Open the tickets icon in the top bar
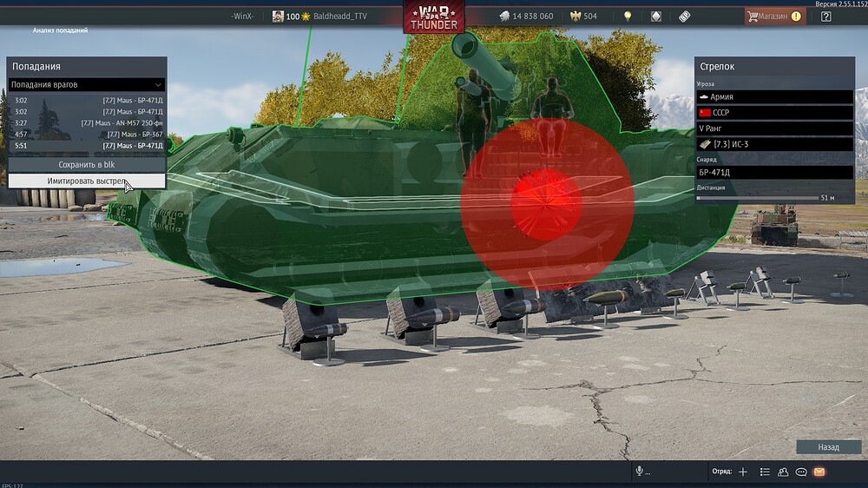868x488 pixels. (684, 16)
